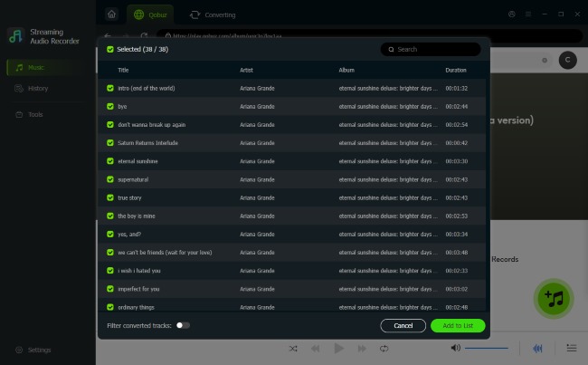The height and width of the screenshot is (365, 588).
Task: Switch to the Converting tab
Action: (x=213, y=14)
